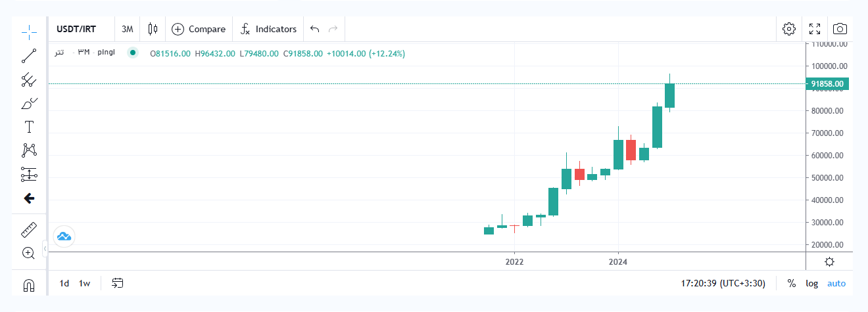Screen dimensions: 868x312
Task: Collapse the left drawing toolbar
Action: (45, 249)
